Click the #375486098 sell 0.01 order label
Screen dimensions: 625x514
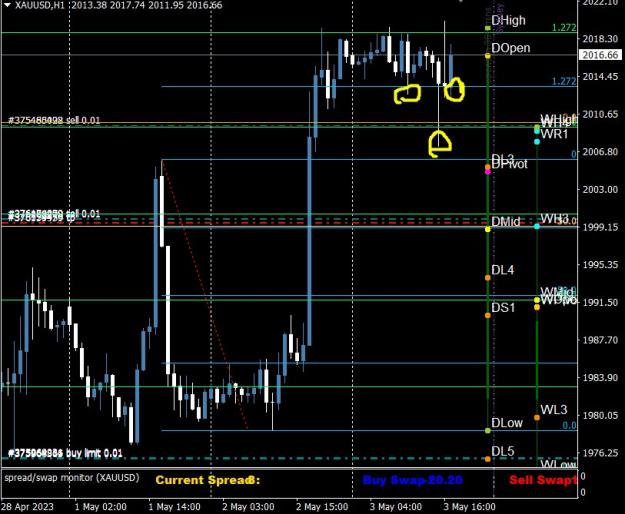[54, 120]
